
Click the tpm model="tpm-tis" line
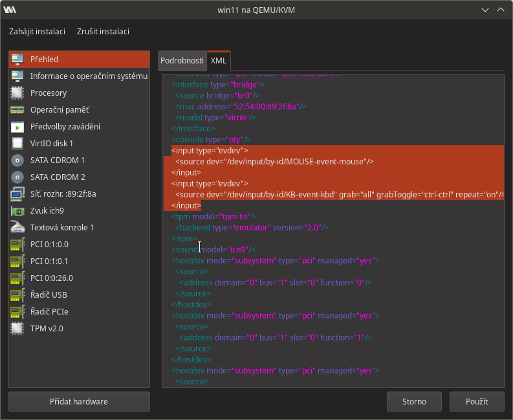tap(213, 217)
